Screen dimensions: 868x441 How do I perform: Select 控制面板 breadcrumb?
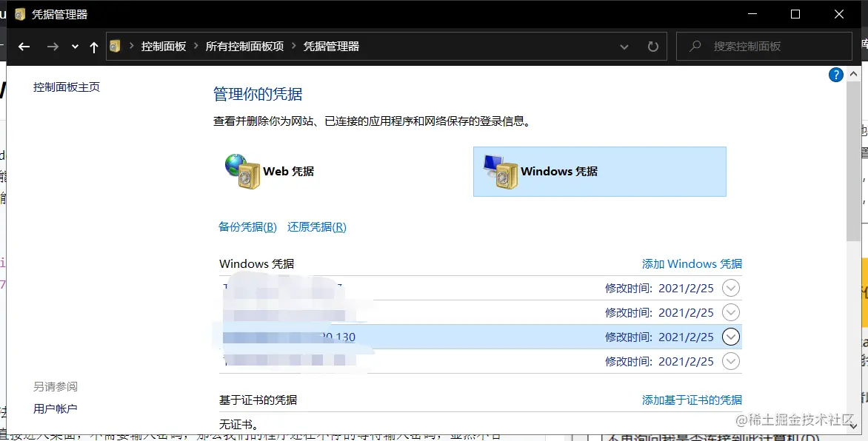(163, 47)
